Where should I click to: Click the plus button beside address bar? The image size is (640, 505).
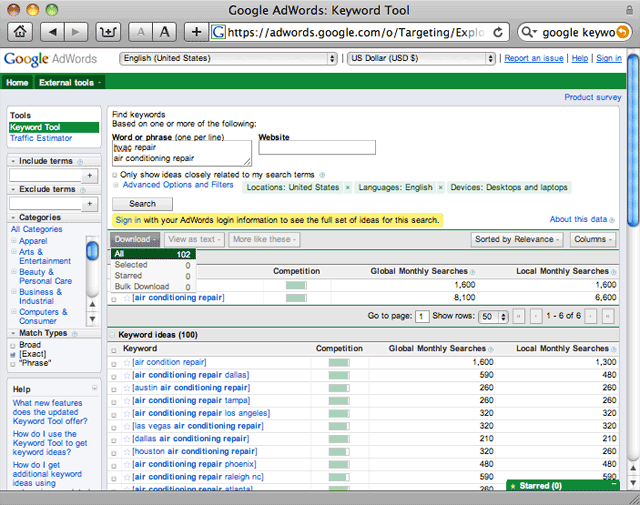coord(196,32)
